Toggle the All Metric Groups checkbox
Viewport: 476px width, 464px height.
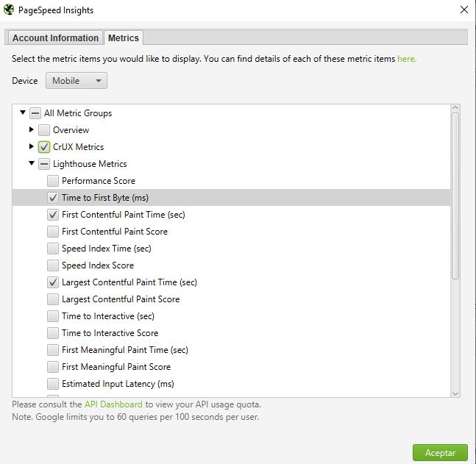coord(35,113)
